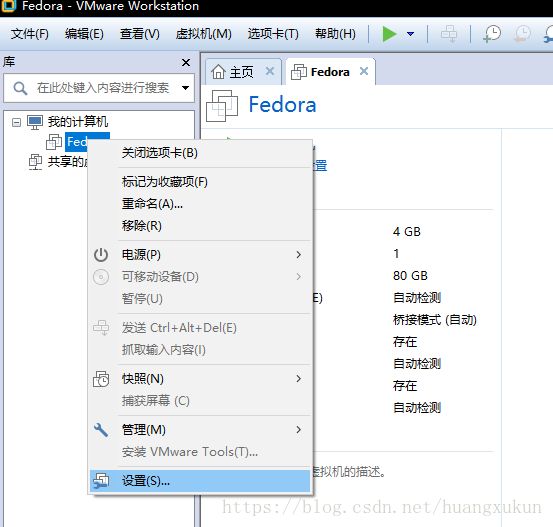Screen dimensions: 553x527
Task: Open the 虚拟机(M) menu
Action: pos(203,34)
